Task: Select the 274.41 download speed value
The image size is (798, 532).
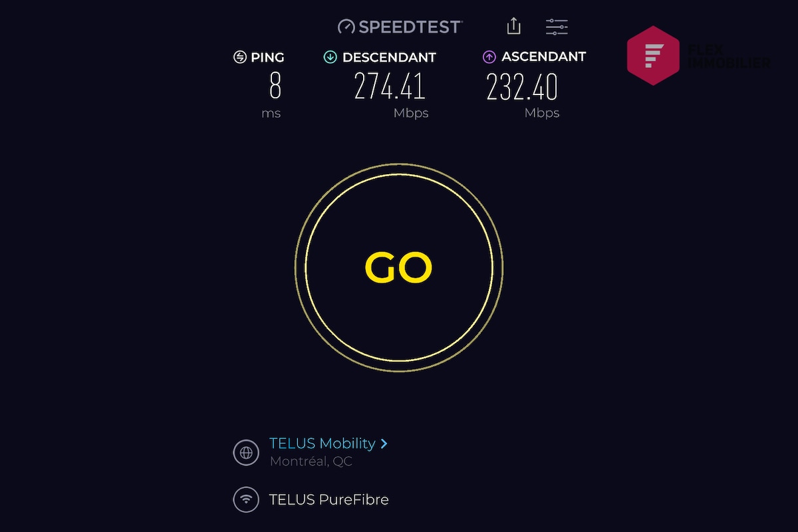Action: pyautogui.click(x=390, y=86)
